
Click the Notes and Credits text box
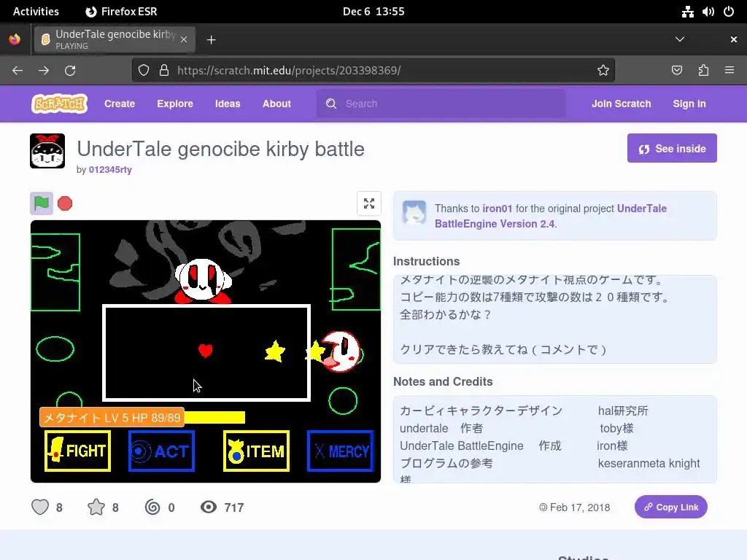554,439
